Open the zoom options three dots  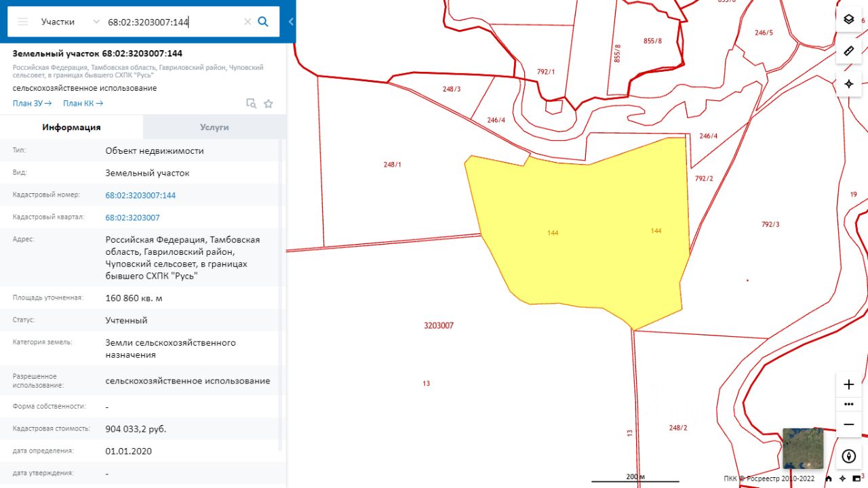pos(848,404)
